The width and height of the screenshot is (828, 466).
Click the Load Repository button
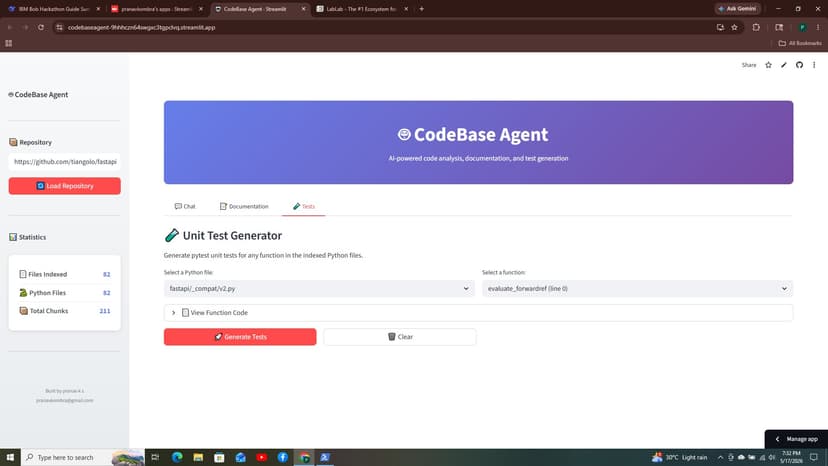pos(64,186)
